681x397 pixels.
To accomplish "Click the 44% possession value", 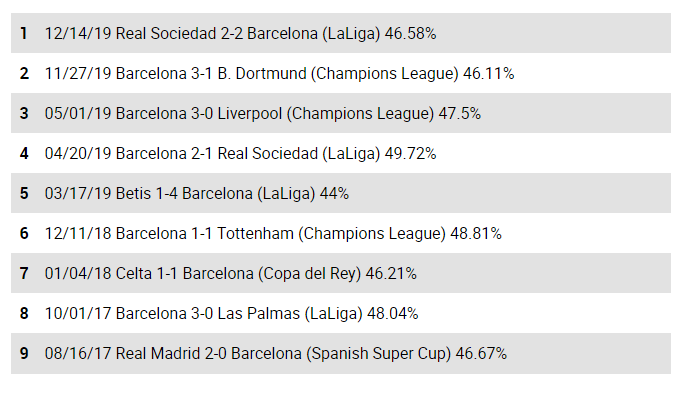I will pyautogui.click(x=334, y=193).
